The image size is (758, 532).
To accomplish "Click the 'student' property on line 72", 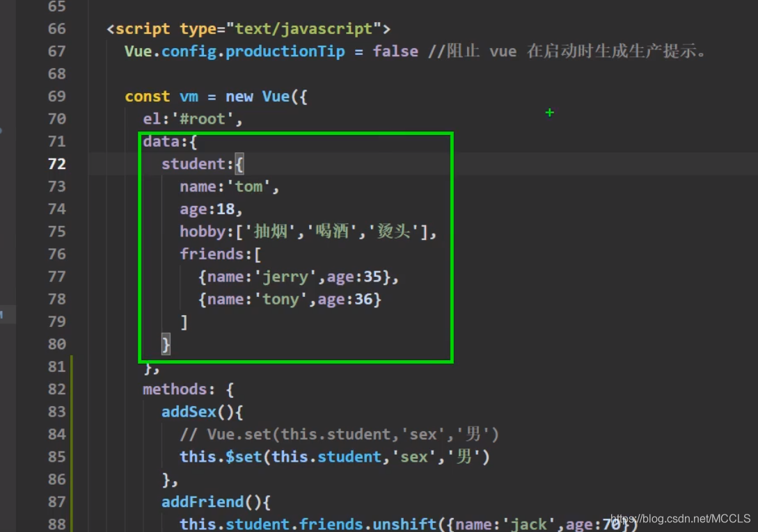I will tap(194, 164).
